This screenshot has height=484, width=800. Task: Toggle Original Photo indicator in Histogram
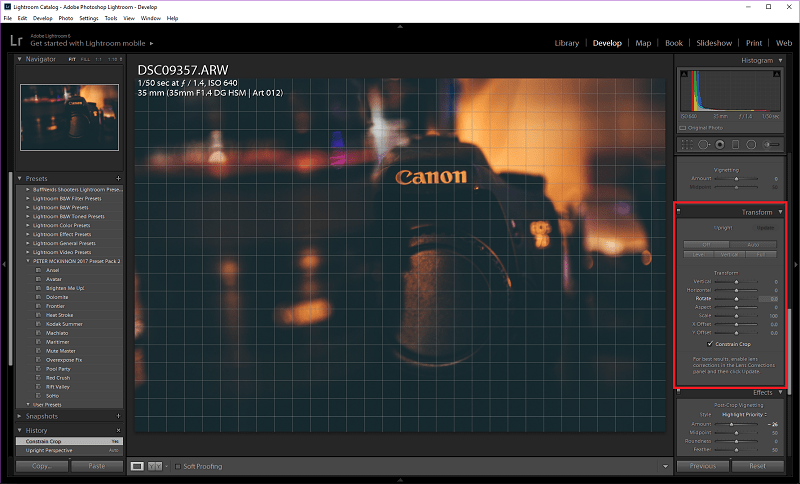[x=683, y=128]
